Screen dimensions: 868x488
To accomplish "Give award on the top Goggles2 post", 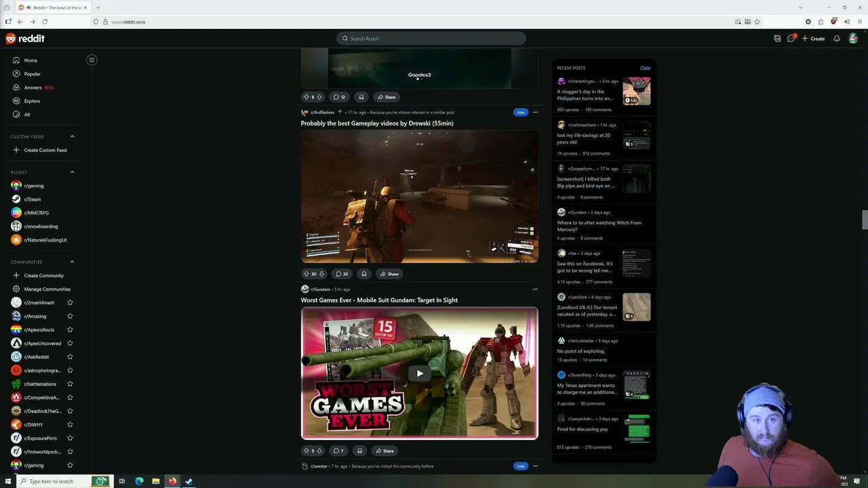I will point(361,97).
